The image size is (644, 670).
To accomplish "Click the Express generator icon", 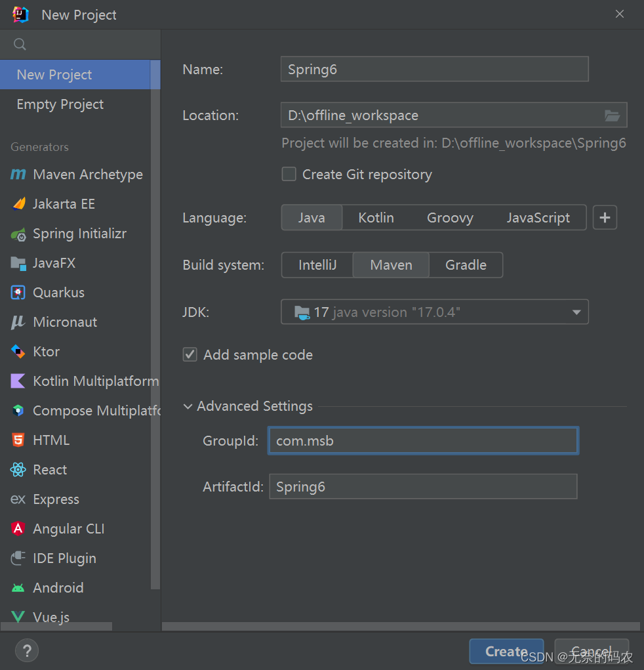I will pyautogui.click(x=18, y=499).
